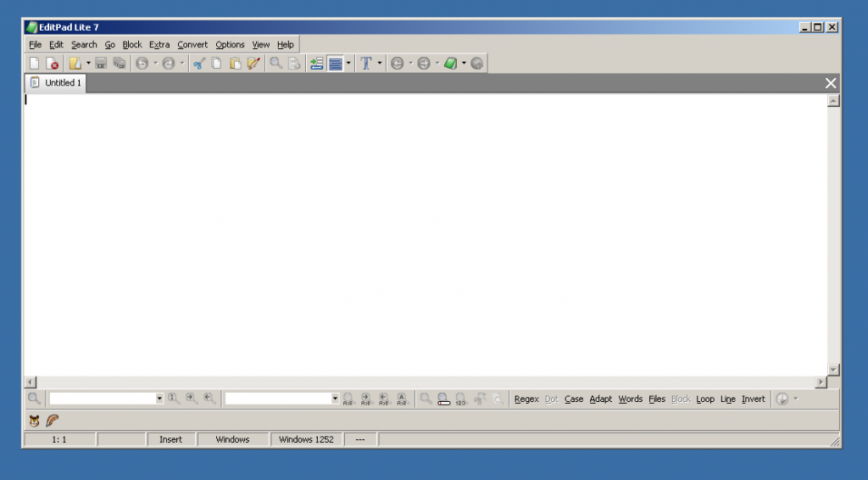Click the green EditPad notepad toolbar icon
Viewport: 868px width, 480px height.
(451, 64)
